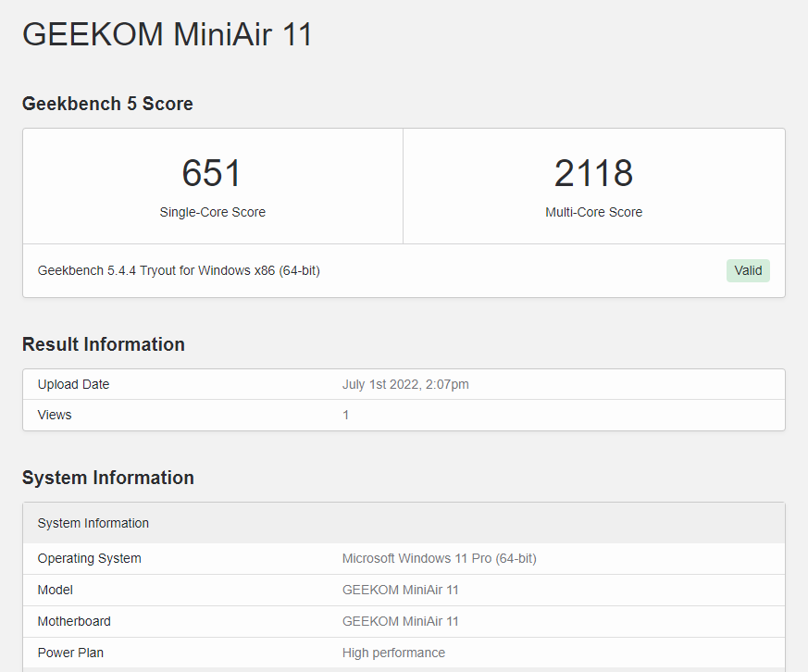
Task: Click the Single-Core Score label
Action: click(x=212, y=212)
